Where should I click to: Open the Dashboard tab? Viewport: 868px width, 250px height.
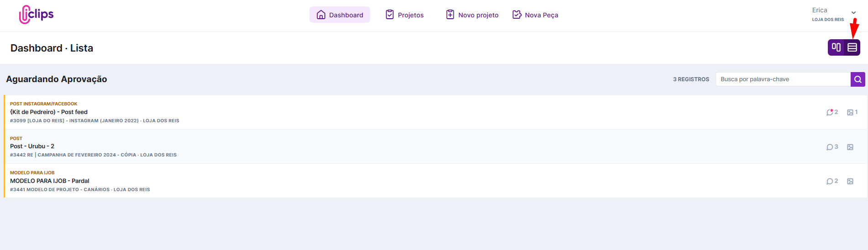(x=340, y=15)
